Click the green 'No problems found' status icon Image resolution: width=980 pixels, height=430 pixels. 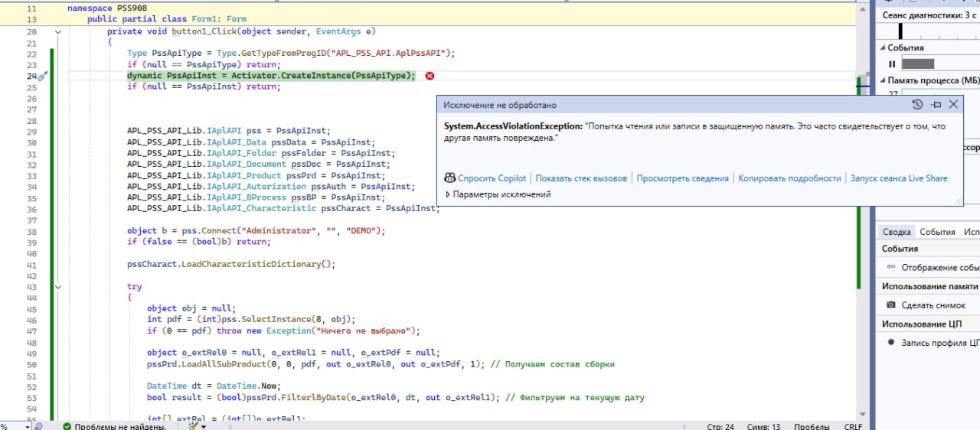click(x=67, y=426)
